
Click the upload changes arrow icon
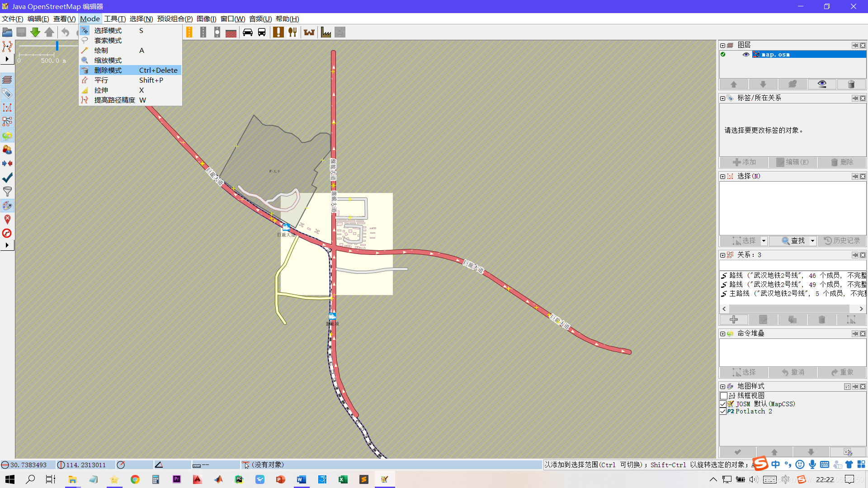(49, 32)
